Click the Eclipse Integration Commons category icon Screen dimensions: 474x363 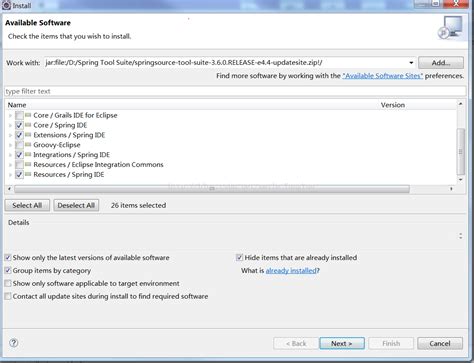(x=28, y=165)
